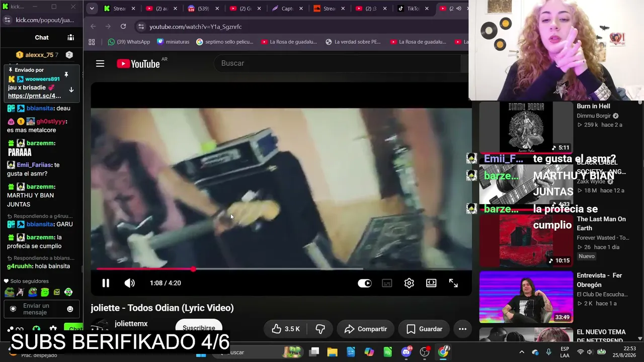Switch the ESP LAA input language

pos(565,352)
